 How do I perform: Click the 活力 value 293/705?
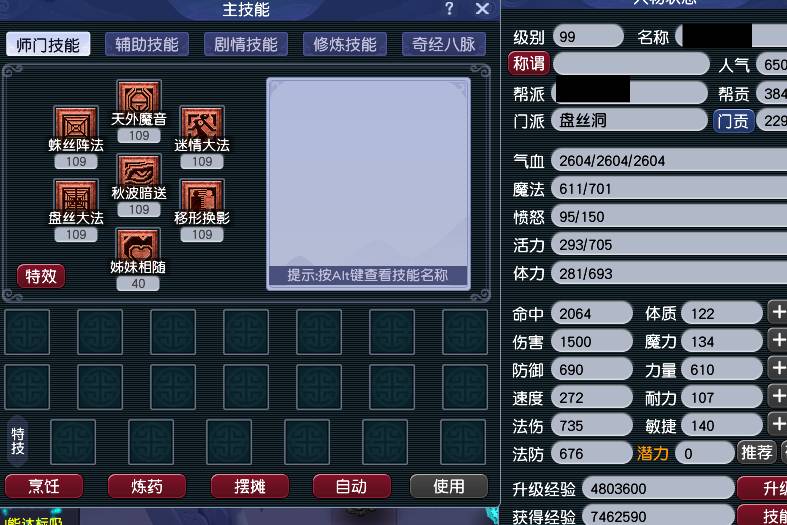pyautogui.click(x=669, y=245)
